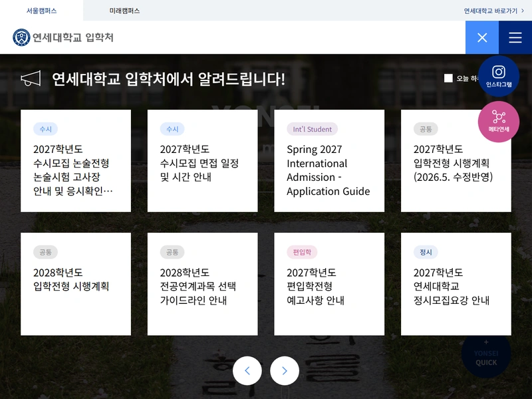Open the 2027 편입학전형 예고사항 안내 card
Image resolution: width=532 pixels, height=399 pixels.
[329, 284]
